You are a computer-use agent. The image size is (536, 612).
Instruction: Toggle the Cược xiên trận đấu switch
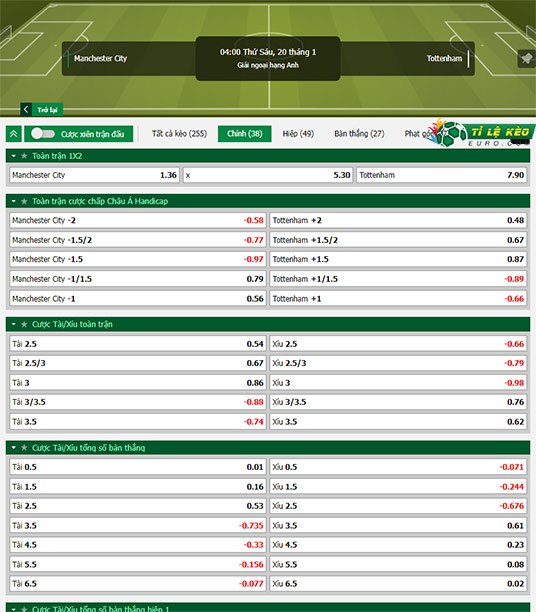(x=43, y=133)
